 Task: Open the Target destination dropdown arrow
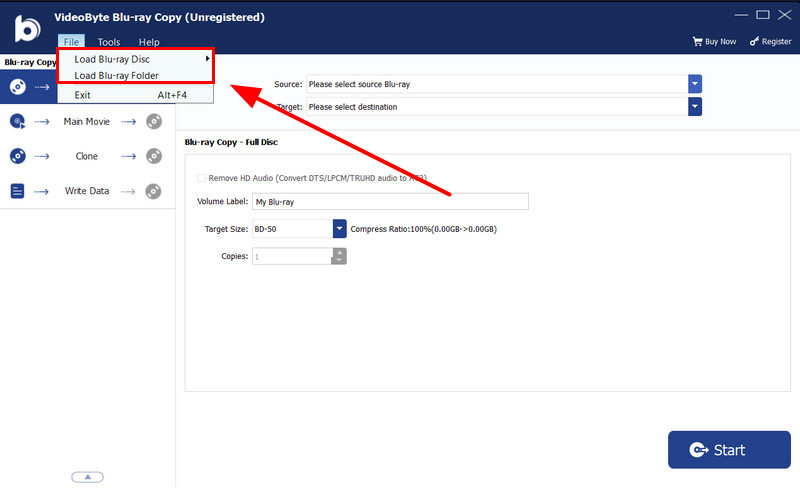[x=695, y=107]
